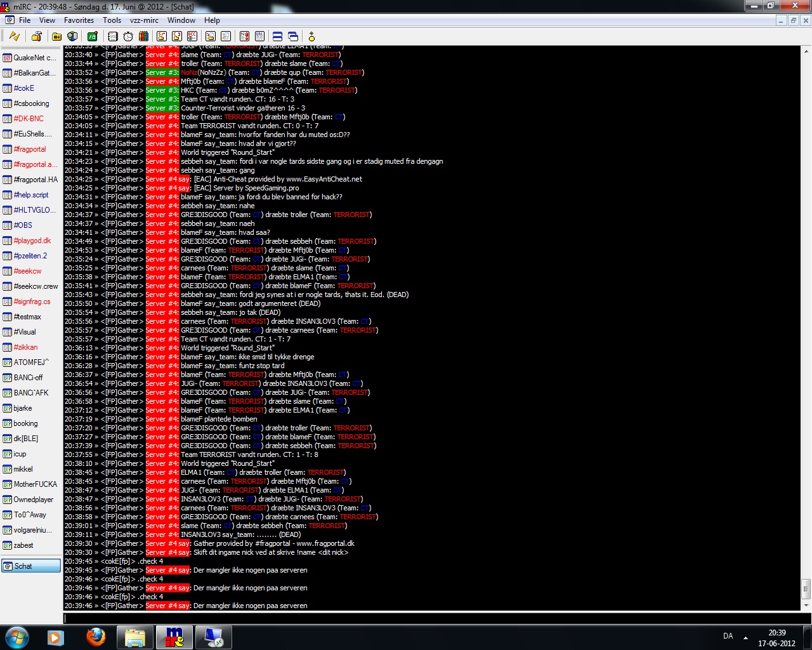Switch to #DK-BNC channel in switchbar
The width and height of the screenshot is (812, 650).
coord(31,119)
